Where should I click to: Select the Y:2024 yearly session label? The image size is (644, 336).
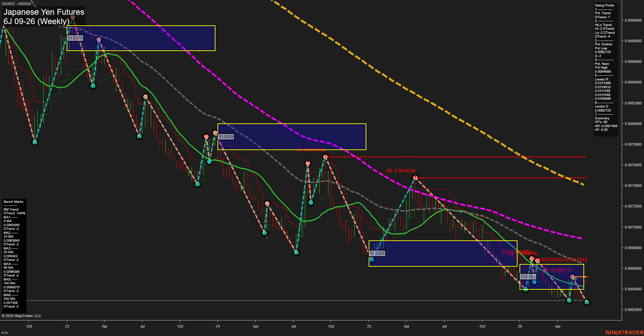(x=226, y=137)
